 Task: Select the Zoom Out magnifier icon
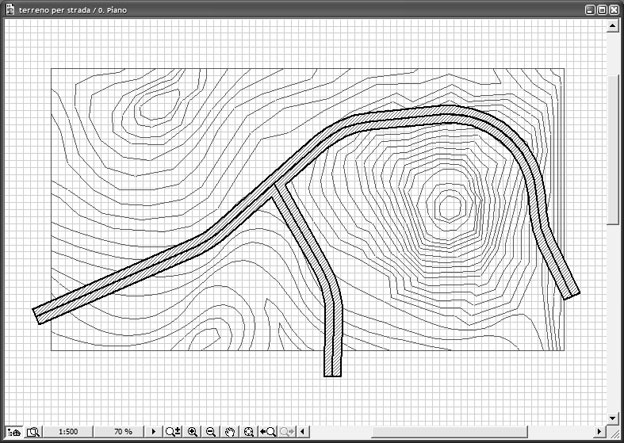coord(211,432)
